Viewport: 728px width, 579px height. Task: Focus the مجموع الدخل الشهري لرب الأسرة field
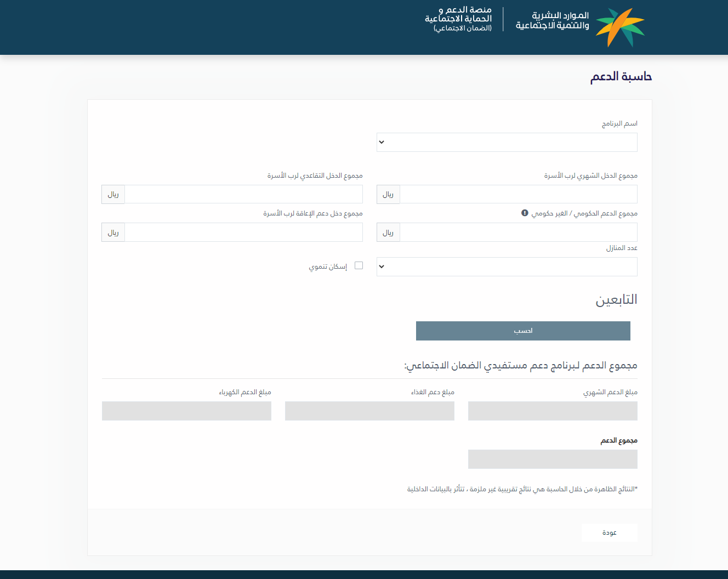click(518, 194)
